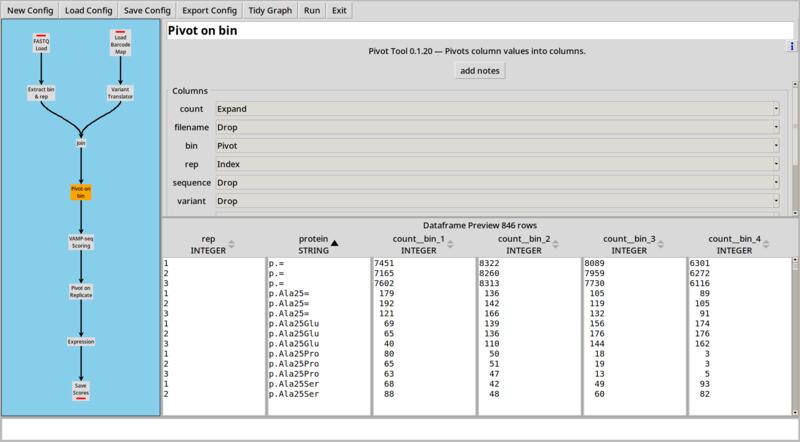Screen dimensions: 800x442
Task: Click the 6116 count cell
Action: point(699,283)
